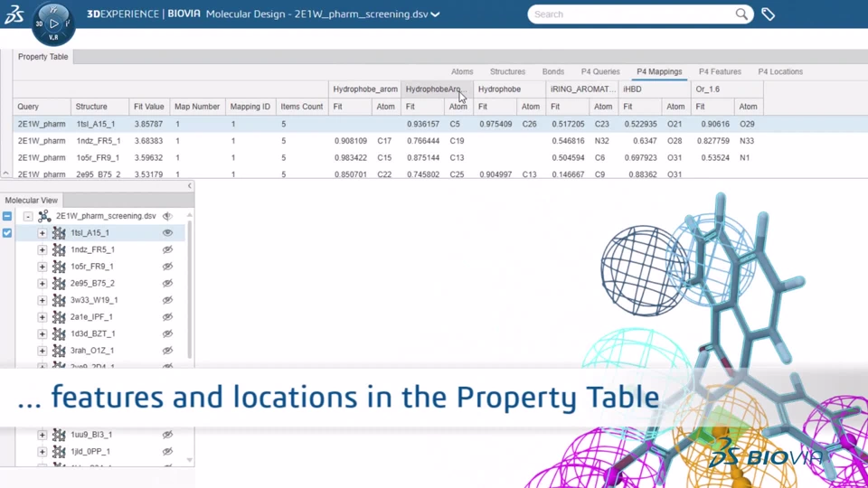Open the P4 Locations tab
This screenshot has width=868, height=488.
(x=780, y=71)
